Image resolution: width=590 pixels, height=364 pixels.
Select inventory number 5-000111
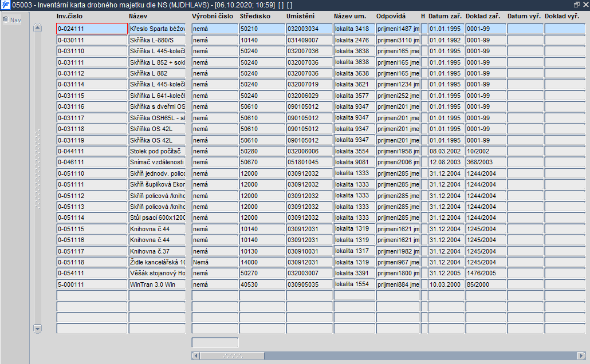92,284
